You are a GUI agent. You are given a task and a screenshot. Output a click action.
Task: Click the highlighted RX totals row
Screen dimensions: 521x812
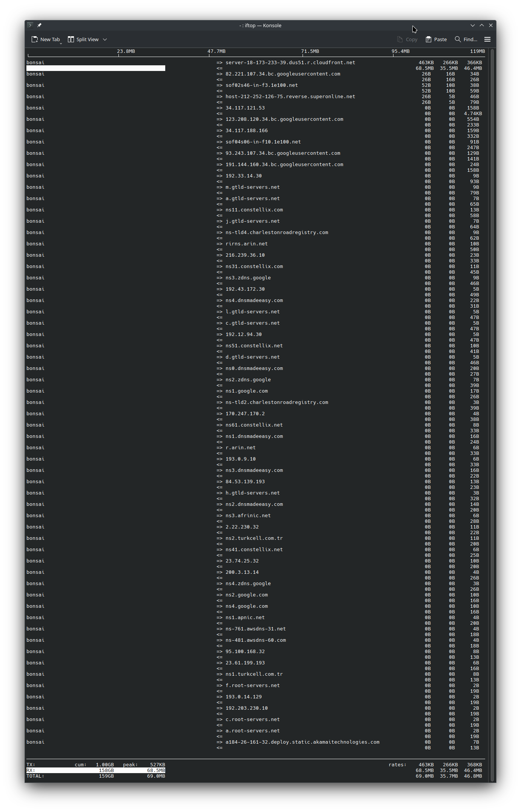96,770
